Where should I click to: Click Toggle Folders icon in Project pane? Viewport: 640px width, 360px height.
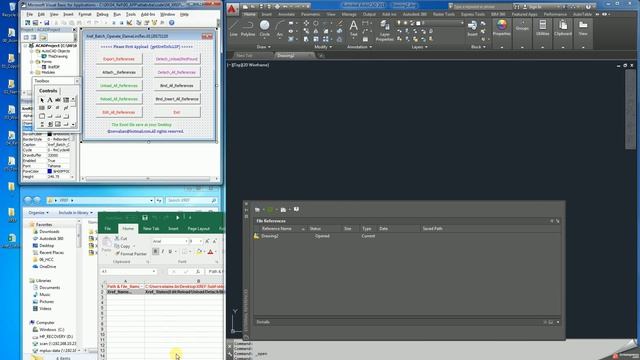(43, 38)
